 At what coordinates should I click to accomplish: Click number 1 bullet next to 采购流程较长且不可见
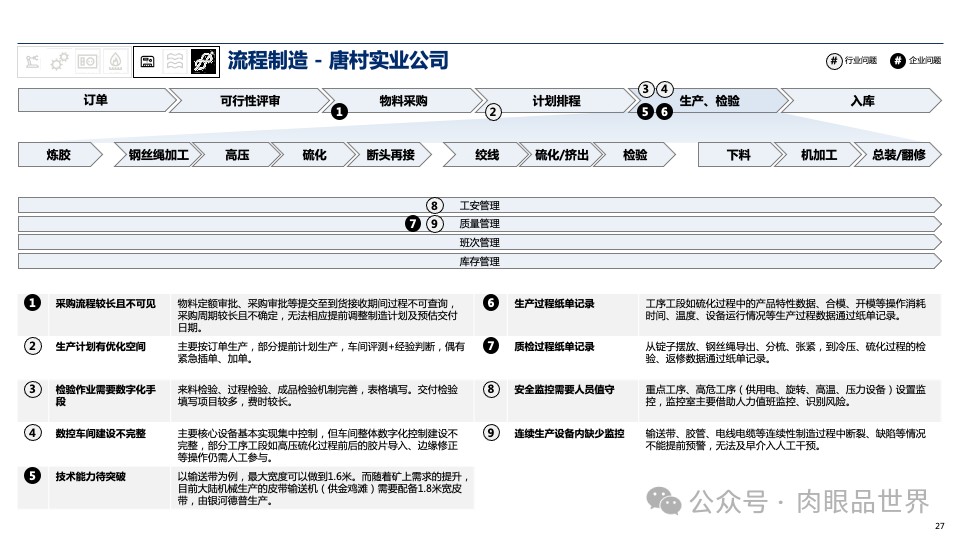click(x=32, y=302)
